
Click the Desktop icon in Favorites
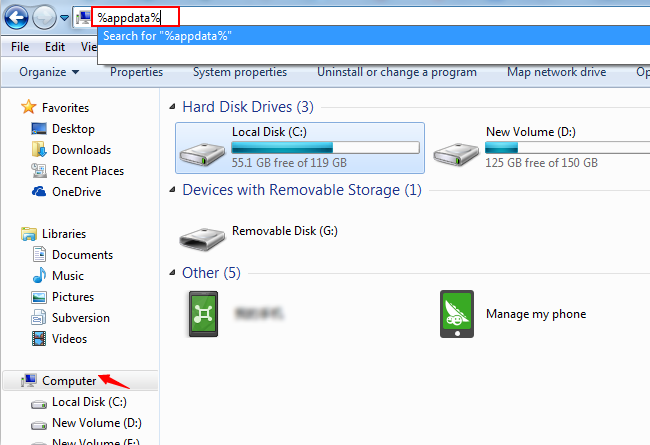pos(39,129)
